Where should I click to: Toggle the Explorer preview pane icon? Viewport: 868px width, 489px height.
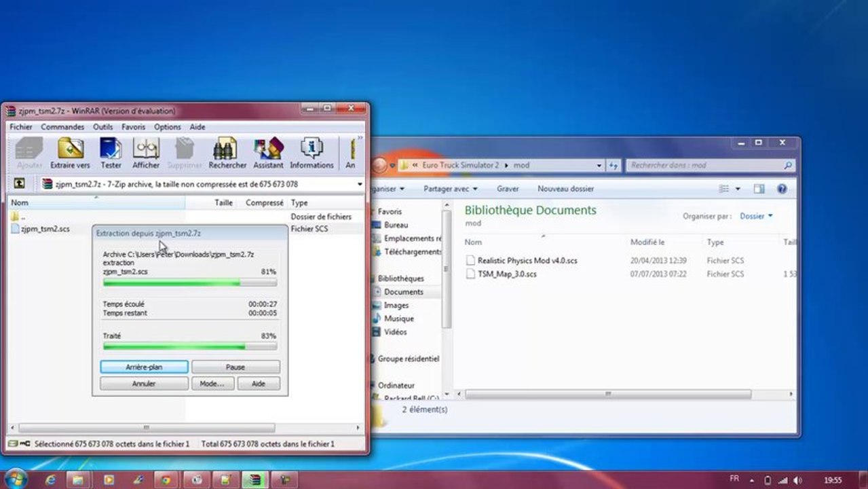[759, 189]
